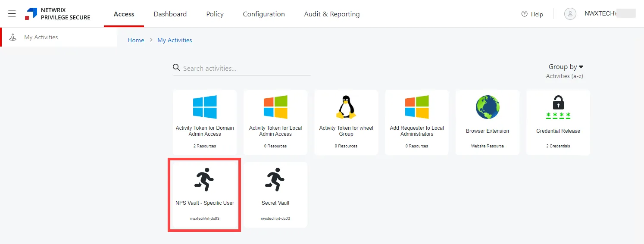Switch to the Dashboard tab
The image size is (644, 244).
click(x=170, y=14)
